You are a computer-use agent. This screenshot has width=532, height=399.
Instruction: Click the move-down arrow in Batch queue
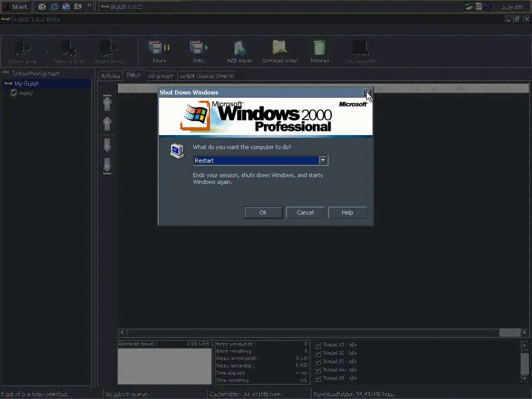point(107,145)
